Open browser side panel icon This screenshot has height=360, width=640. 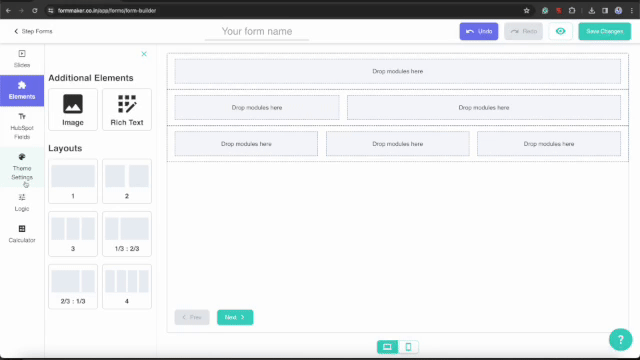[x=605, y=11]
